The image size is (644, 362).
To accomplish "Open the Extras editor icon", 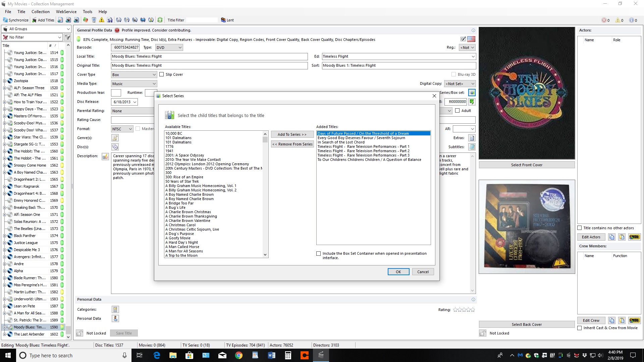I will click(x=472, y=138).
